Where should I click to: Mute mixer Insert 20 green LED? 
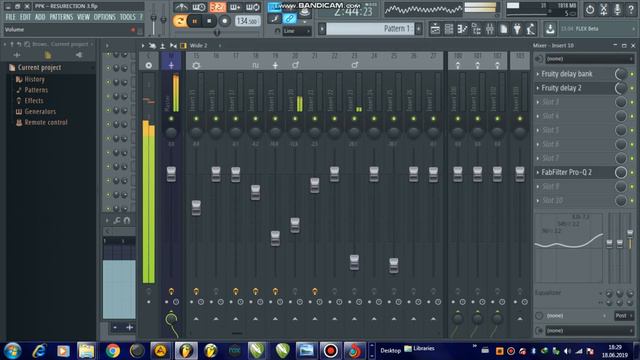[x=295, y=119]
